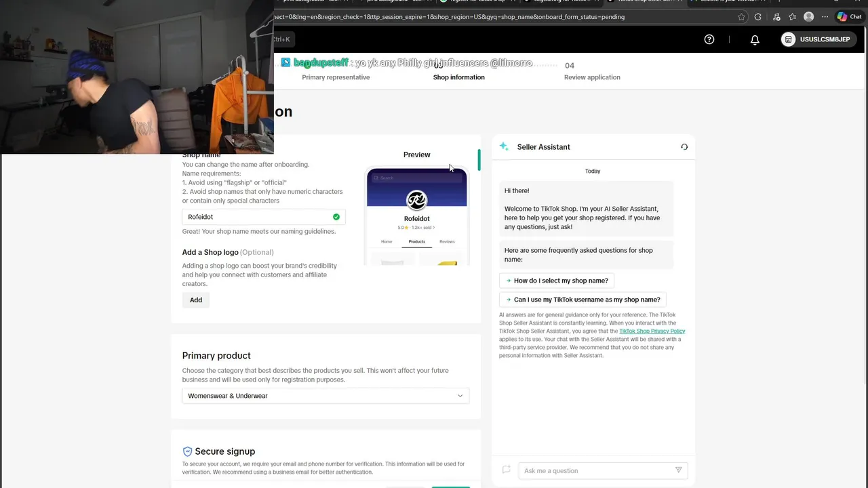The width and height of the screenshot is (868, 488).
Task: Switch to Home tab in shop preview
Action: [x=387, y=241]
